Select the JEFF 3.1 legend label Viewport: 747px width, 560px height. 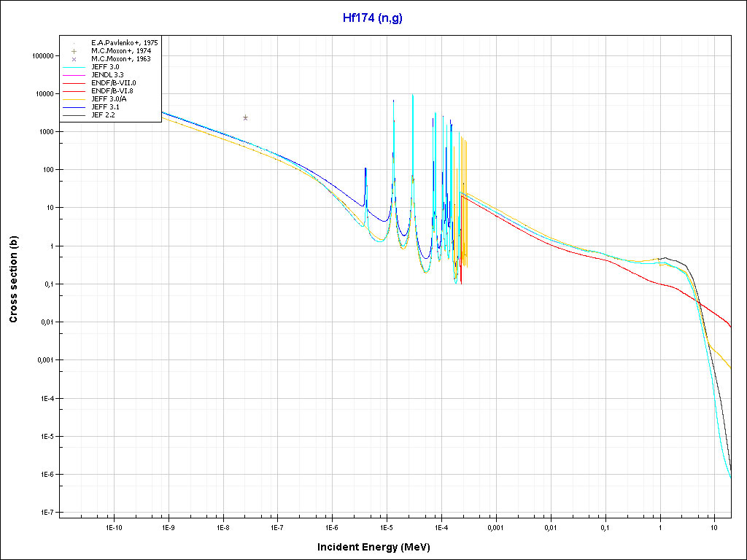pyautogui.click(x=107, y=107)
